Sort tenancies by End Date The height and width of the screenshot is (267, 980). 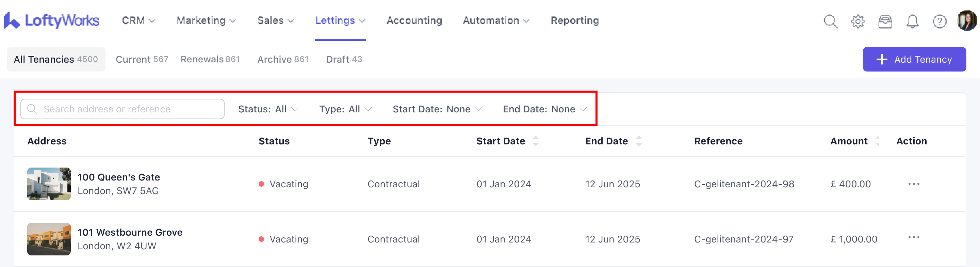coord(639,141)
